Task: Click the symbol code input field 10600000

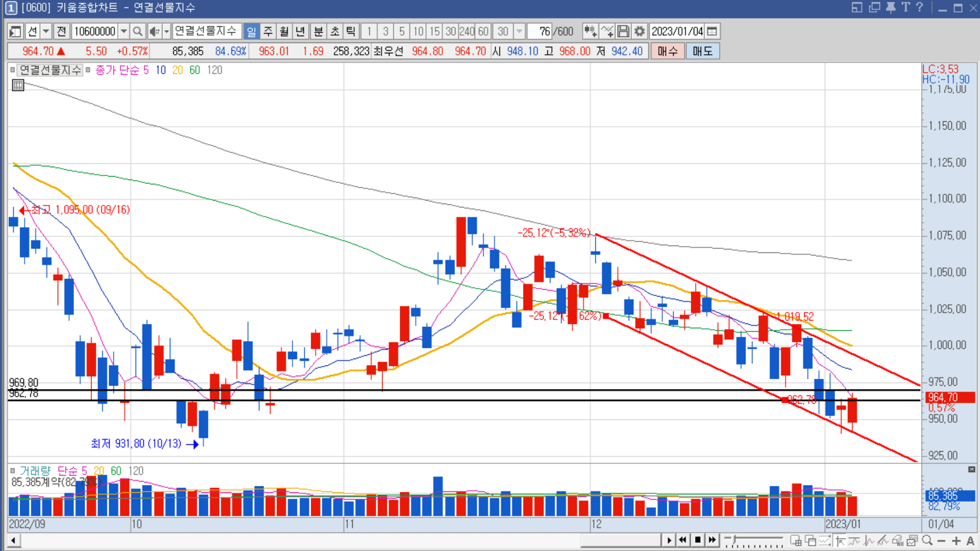Action: pyautogui.click(x=95, y=32)
